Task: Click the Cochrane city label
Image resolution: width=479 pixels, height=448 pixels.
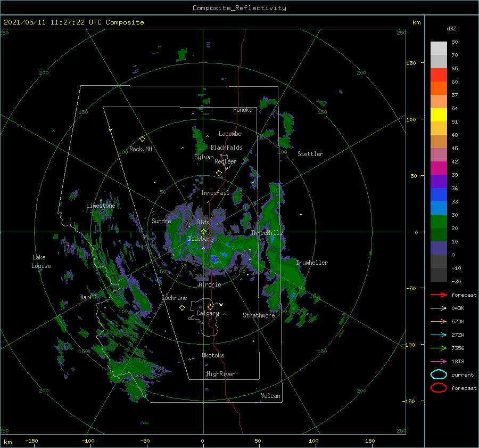Action: [x=174, y=298]
